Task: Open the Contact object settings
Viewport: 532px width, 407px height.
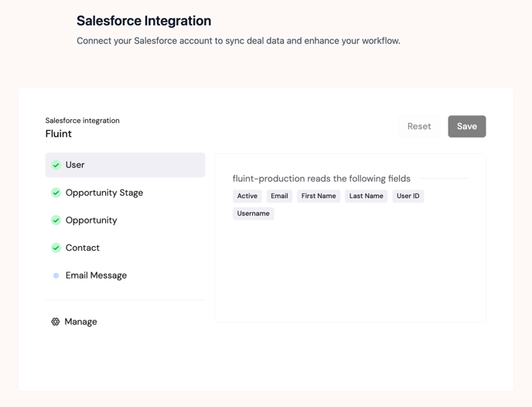Action: (x=83, y=248)
